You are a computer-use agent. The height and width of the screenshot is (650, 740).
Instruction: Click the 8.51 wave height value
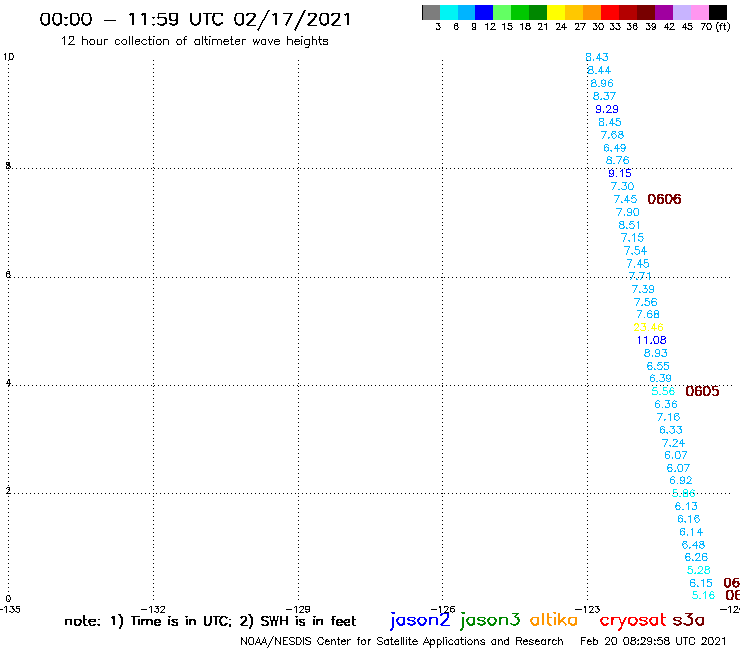630,225
